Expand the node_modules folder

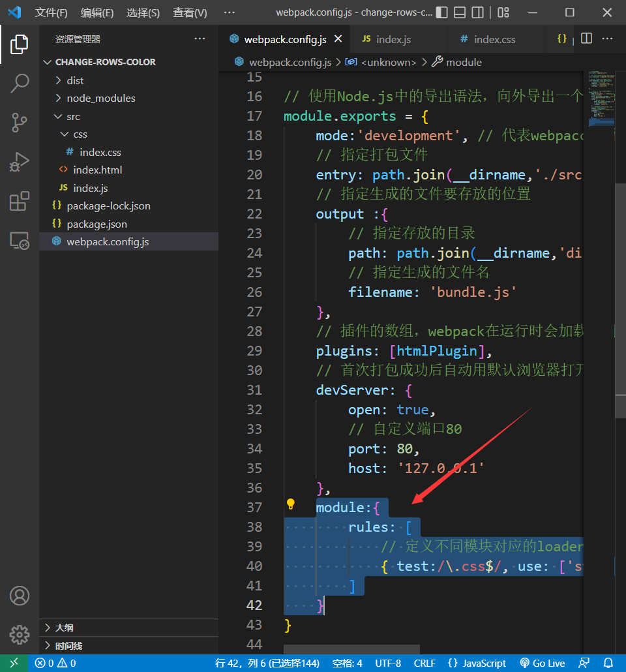click(100, 98)
